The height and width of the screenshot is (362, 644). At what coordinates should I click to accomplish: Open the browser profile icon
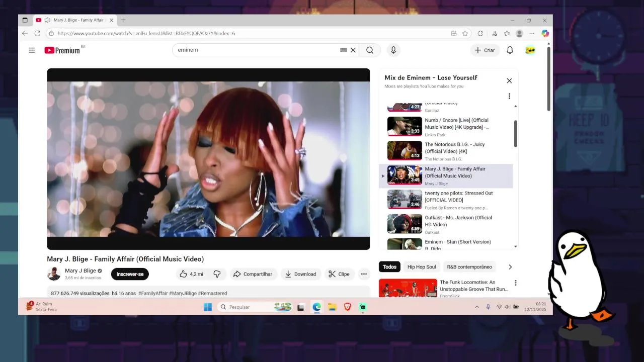[x=519, y=33]
